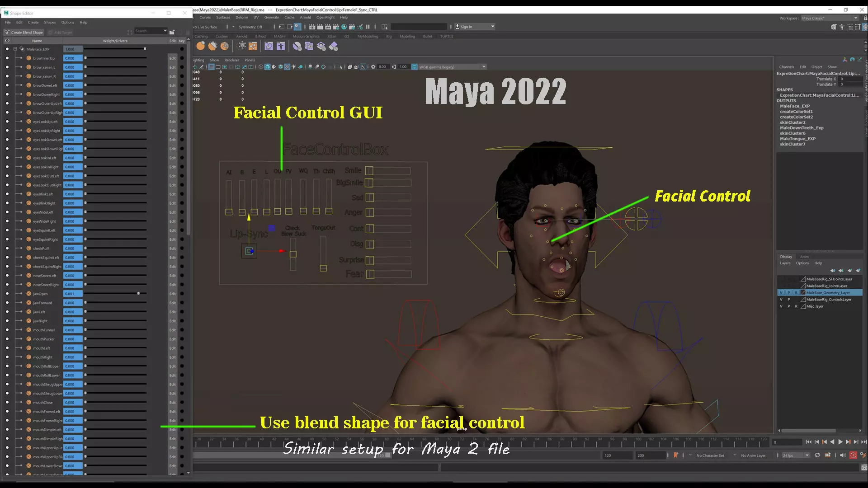Go to start of playback range
This screenshot has height=488, width=868.
pyautogui.click(x=808, y=442)
